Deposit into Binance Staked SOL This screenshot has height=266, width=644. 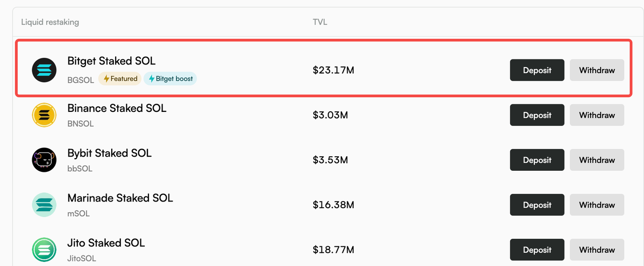tap(537, 115)
